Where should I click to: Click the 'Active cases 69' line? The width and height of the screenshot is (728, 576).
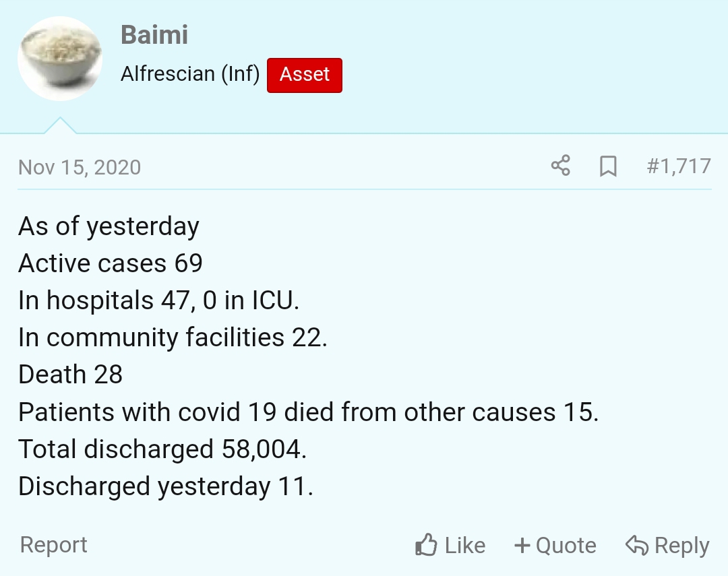[111, 263]
